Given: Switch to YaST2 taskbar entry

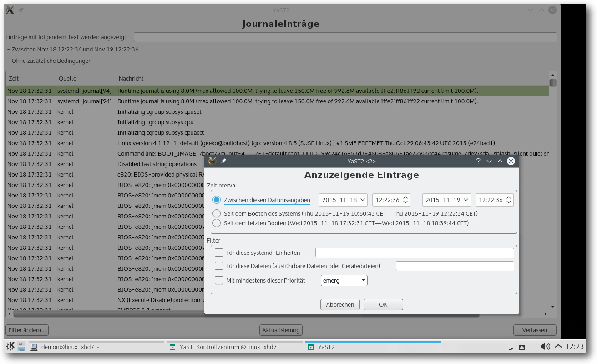Looking at the screenshot, I should pos(373,347).
